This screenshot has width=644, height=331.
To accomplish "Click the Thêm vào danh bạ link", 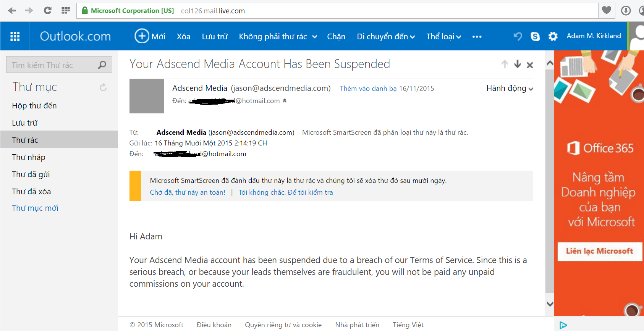I will pos(368,89).
